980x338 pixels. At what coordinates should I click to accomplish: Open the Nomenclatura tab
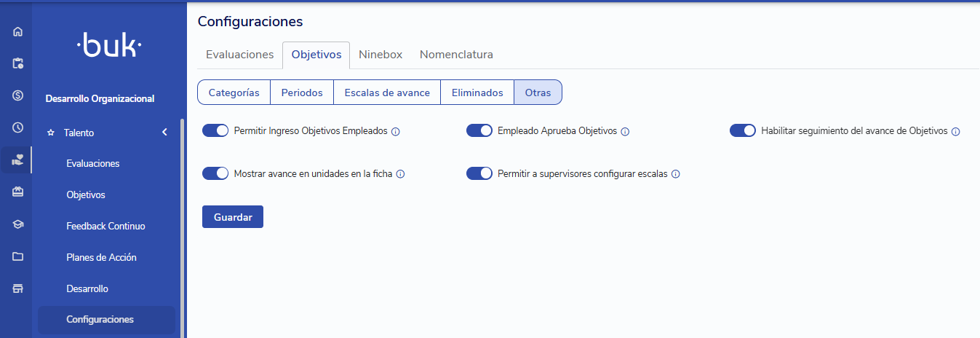tap(456, 55)
